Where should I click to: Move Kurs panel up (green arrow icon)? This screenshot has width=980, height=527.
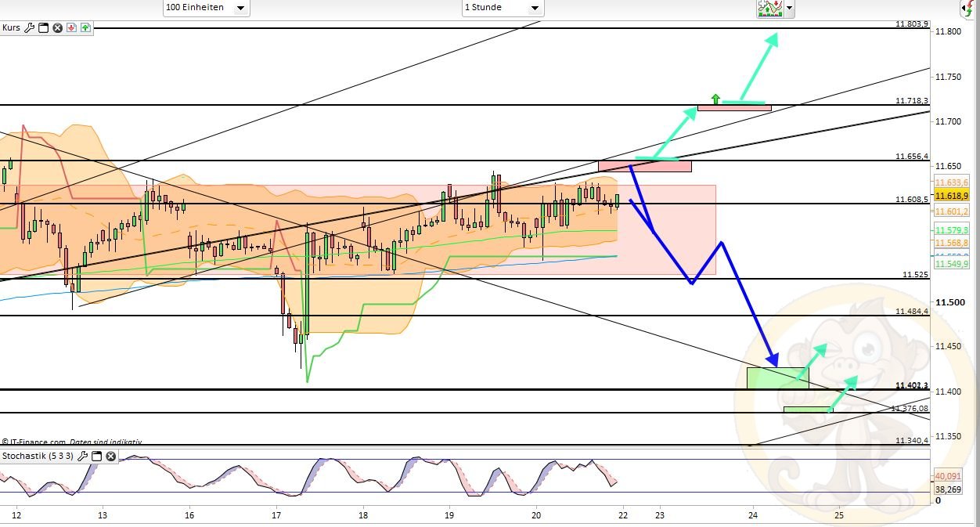(85, 27)
